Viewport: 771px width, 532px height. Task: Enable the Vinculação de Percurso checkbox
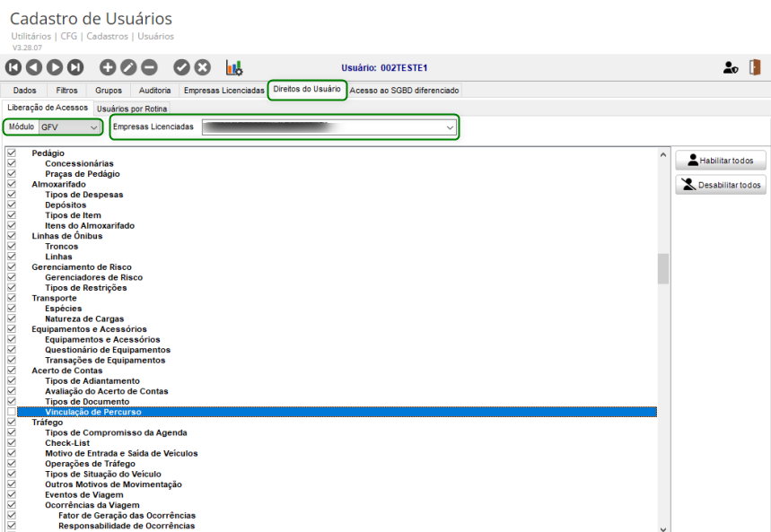pyautogui.click(x=12, y=412)
